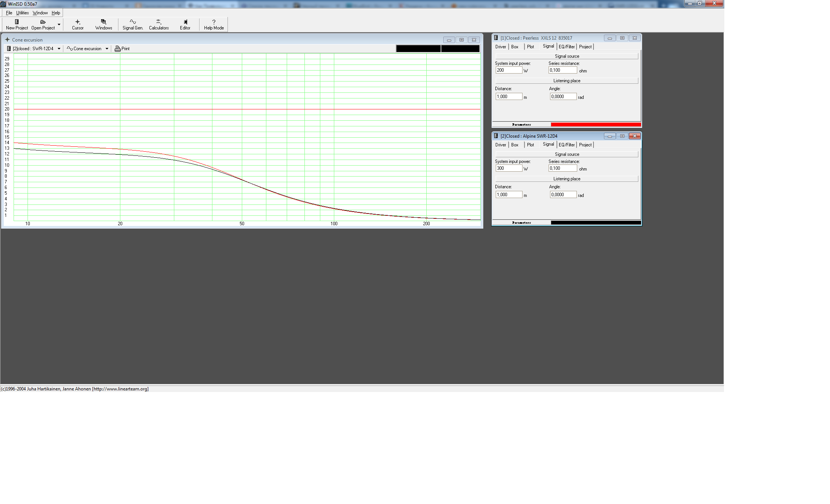Maximize the Alpine SWR-12D4 window
The height and width of the screenshot is (504, 830).
pos(622,136)
